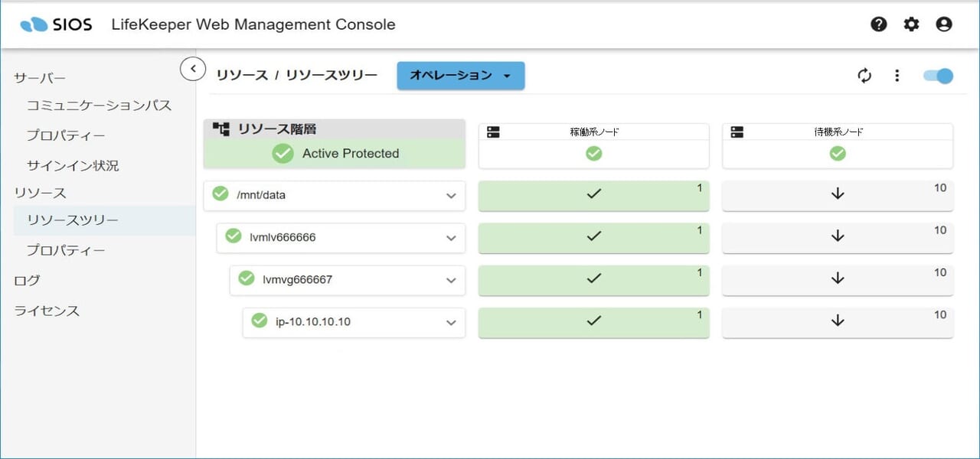Open プロパティー under リソース

click(66, 250)
